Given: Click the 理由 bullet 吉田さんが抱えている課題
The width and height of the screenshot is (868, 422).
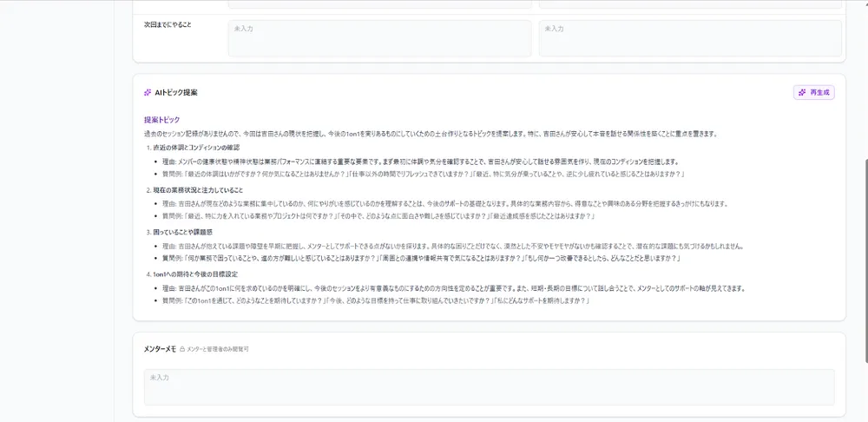Looking at the screenshot, I should coord(453,246).
